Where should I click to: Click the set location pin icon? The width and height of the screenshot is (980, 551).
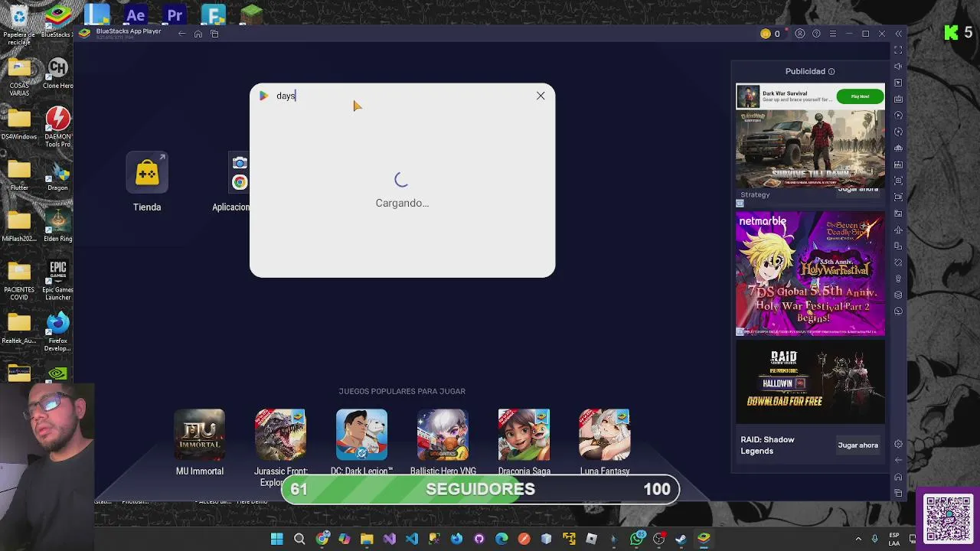(x=899, y=279)
